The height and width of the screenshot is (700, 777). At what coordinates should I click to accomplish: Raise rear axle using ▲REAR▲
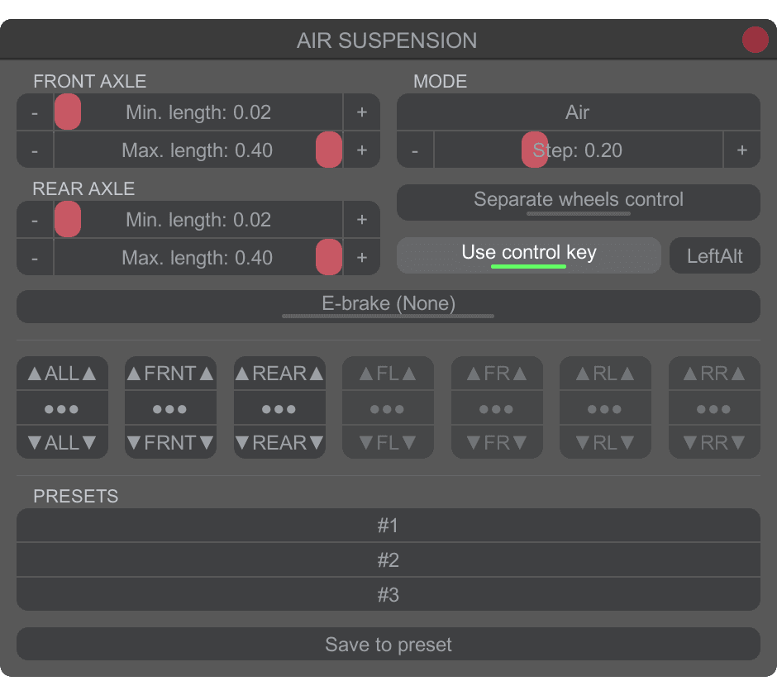pos(279,374)
